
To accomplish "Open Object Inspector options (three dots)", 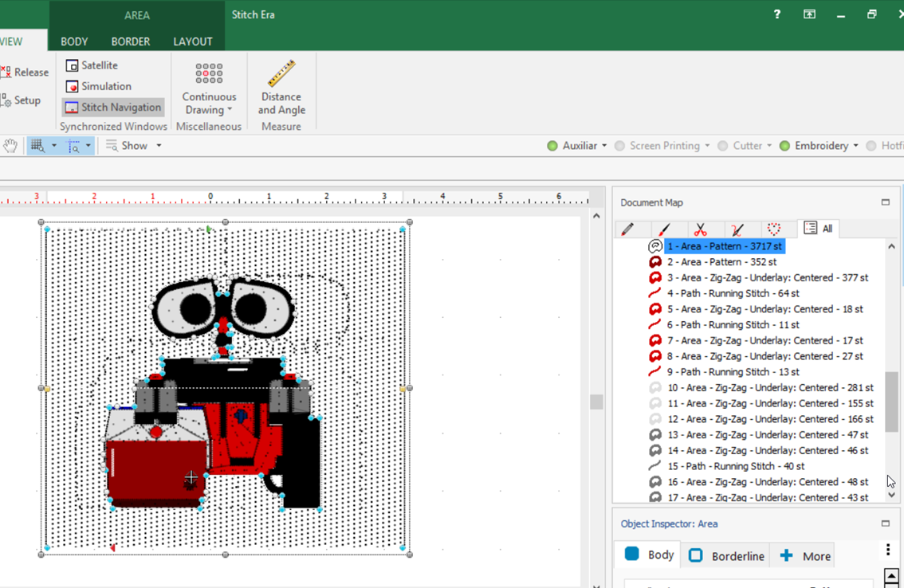I will tap(888, 550).
